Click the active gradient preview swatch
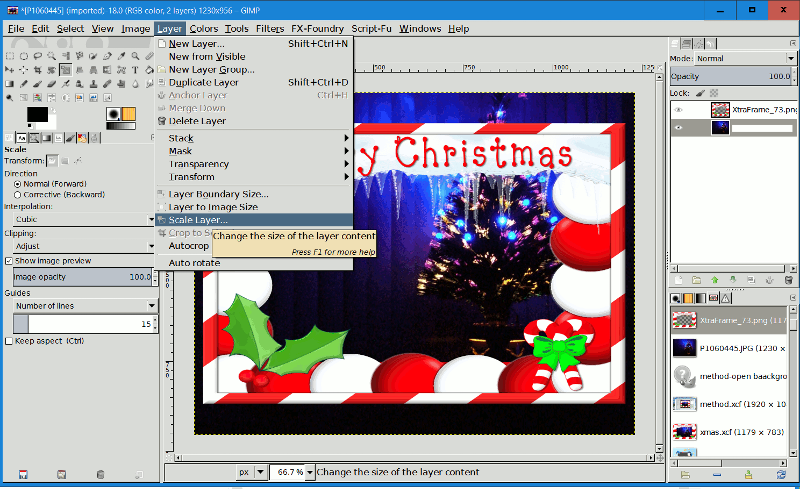This screenshot has width=800, height=489. pyautogui.click(x=121, y=126)
